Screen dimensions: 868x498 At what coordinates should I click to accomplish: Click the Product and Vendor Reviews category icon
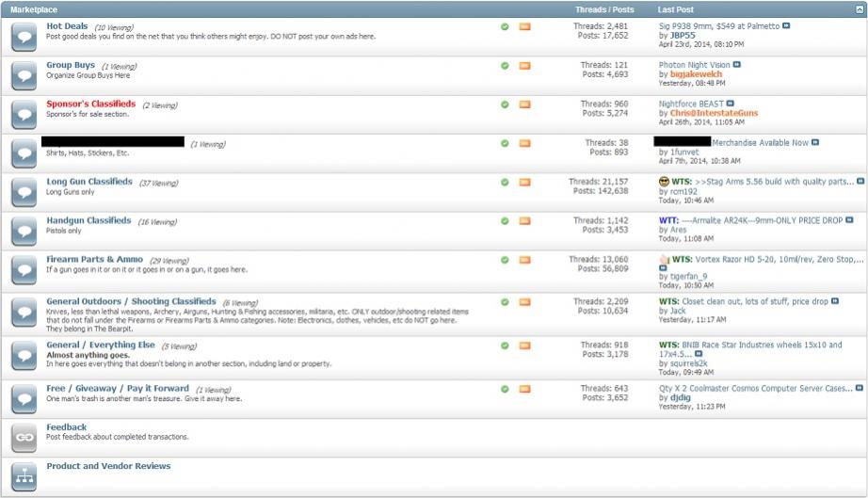[24, 475]
